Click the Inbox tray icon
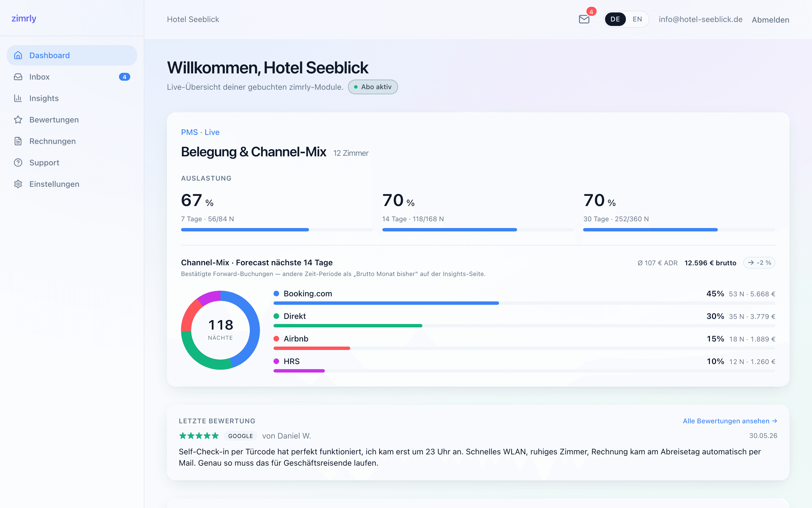 [18, 76]
